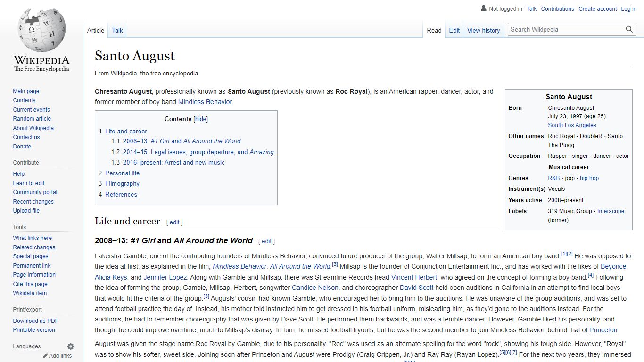Open Wikidata item
644x362 pixels.
tap(30, 293)
